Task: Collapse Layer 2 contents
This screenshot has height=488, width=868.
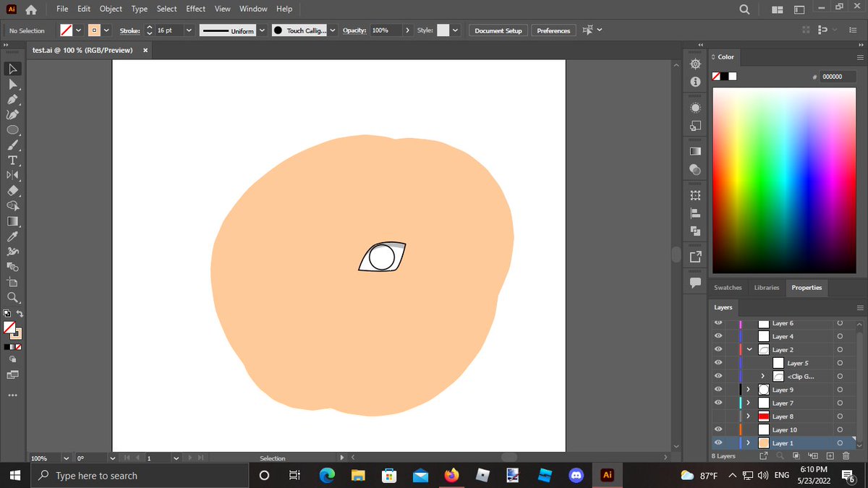Action: pos(749,349)
